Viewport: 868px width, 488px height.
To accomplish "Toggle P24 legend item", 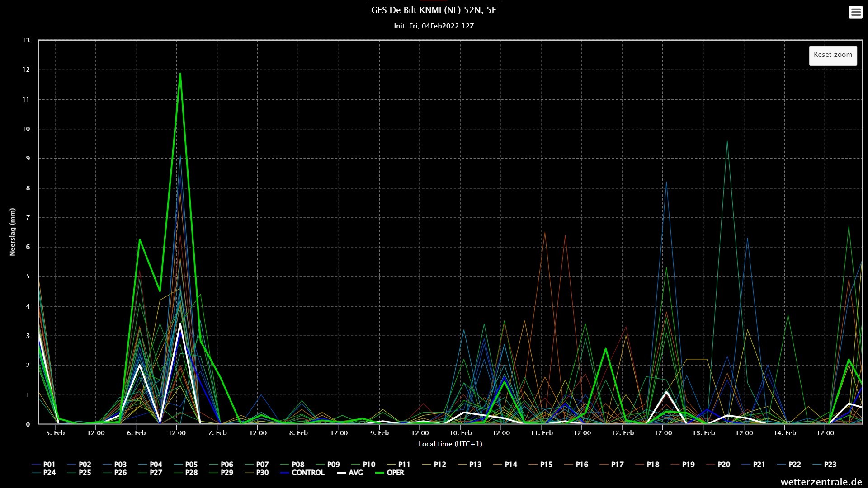I will tap(49, 473).
